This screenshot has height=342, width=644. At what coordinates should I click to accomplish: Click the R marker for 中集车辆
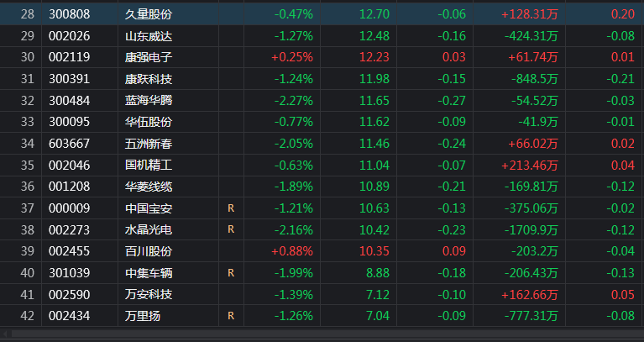[230, 272]
